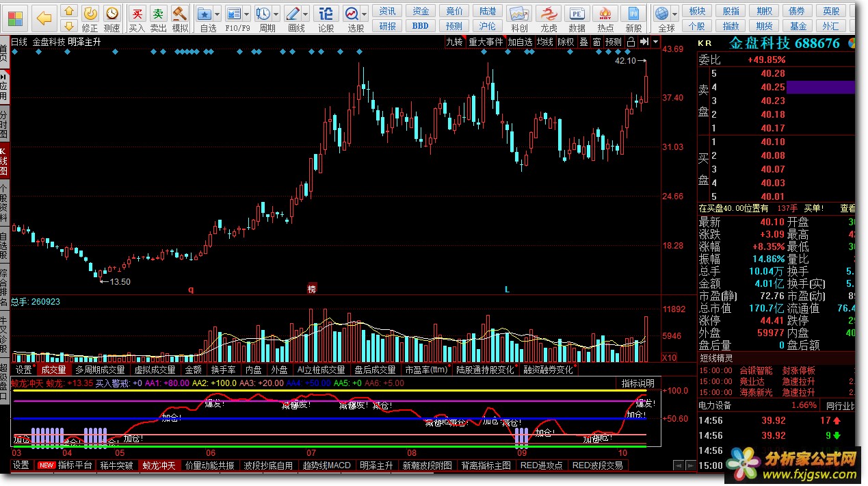Screen dimensions: 868x486
Task: Expand the 全球 global dropdown arrow
Action: (676, 13)
